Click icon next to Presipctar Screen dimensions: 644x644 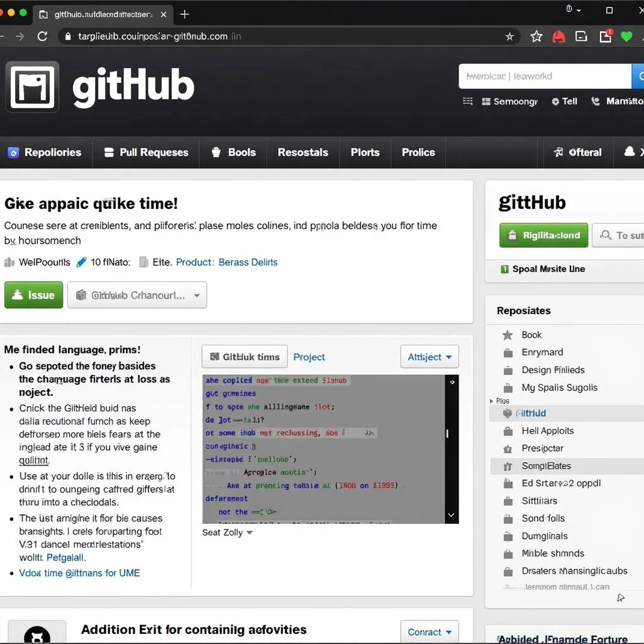508,449
